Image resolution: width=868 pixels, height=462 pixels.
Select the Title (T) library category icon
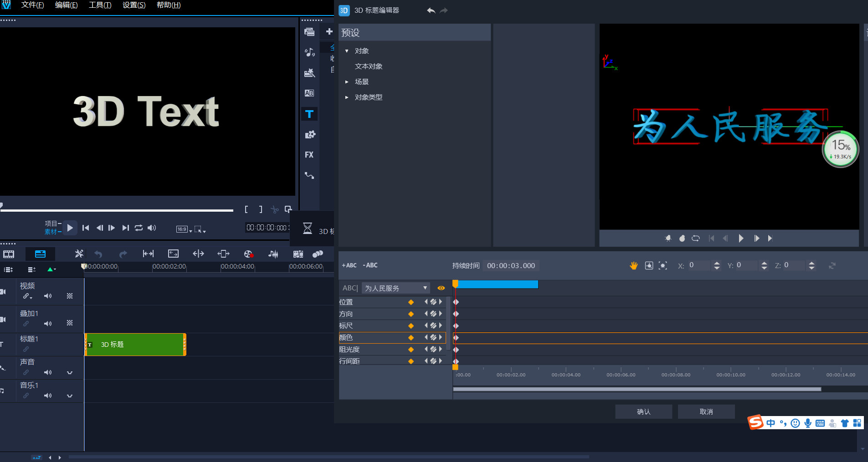click(x=309, y=114)
